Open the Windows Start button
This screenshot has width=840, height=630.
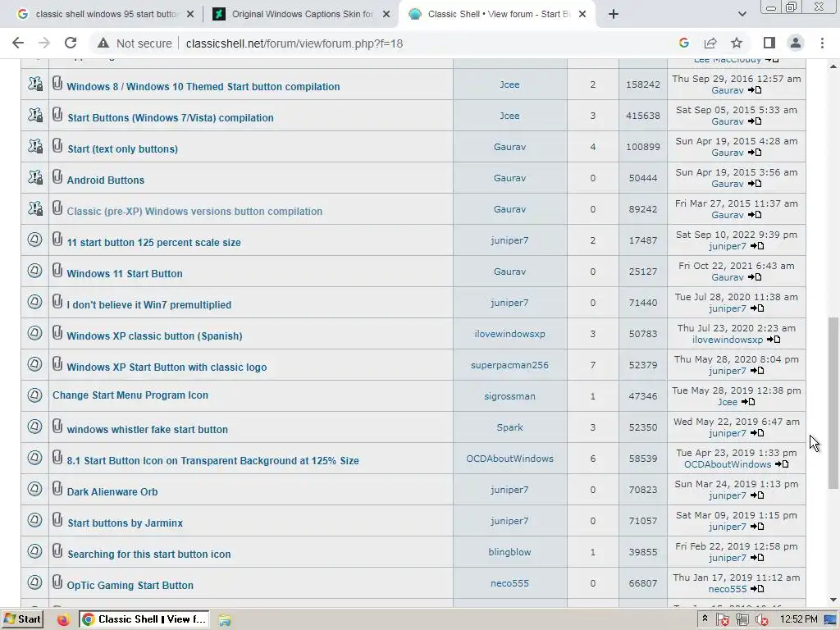tap(22, 619)
